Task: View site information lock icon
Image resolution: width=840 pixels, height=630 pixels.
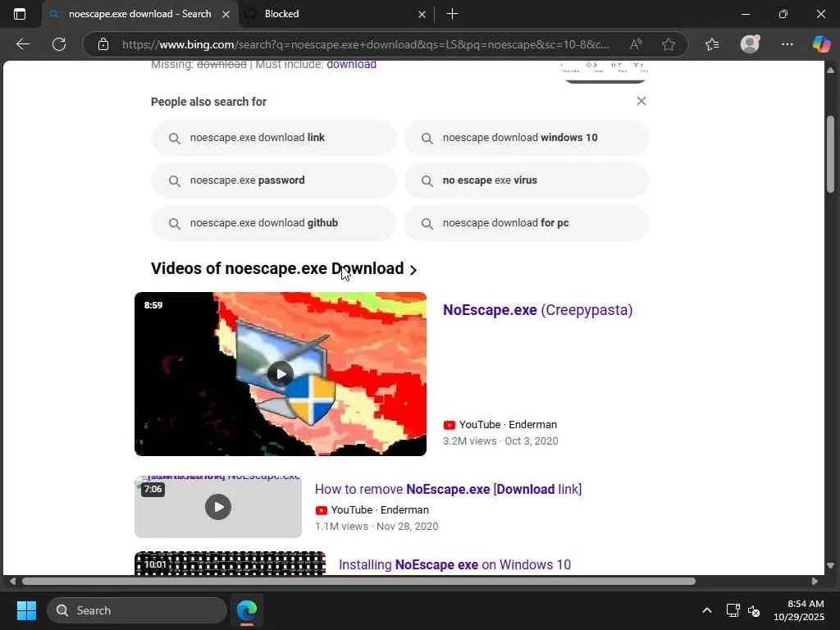Action: (103, 44)
